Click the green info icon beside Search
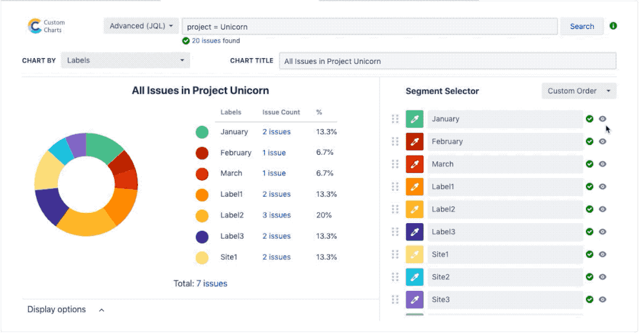This screenshot has width=644, height=336. pos(613,26)
